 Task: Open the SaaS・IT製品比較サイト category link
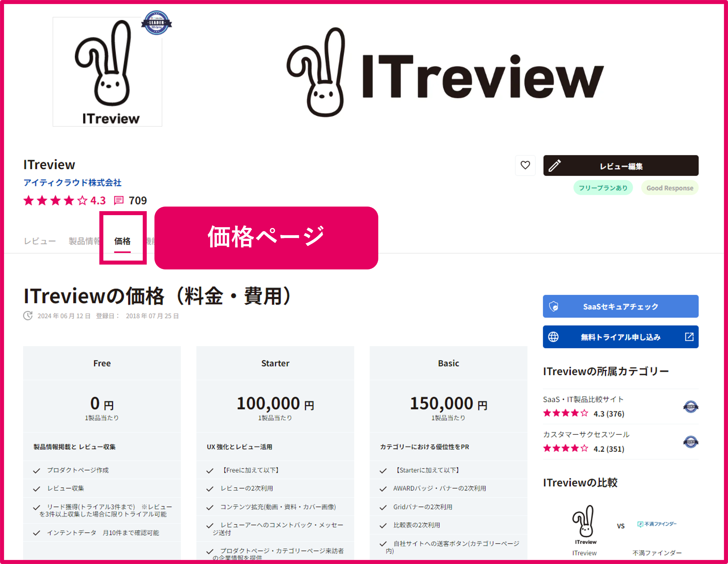583,399
